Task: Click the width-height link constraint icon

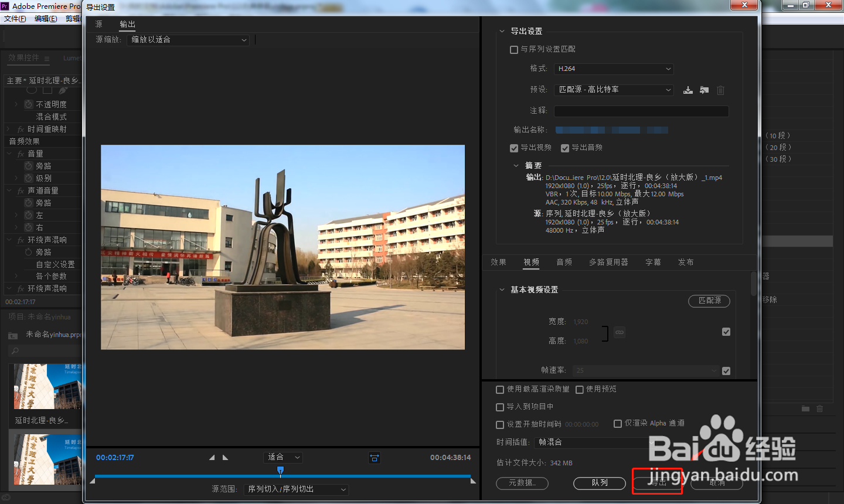Action: [x=620, y=332]
